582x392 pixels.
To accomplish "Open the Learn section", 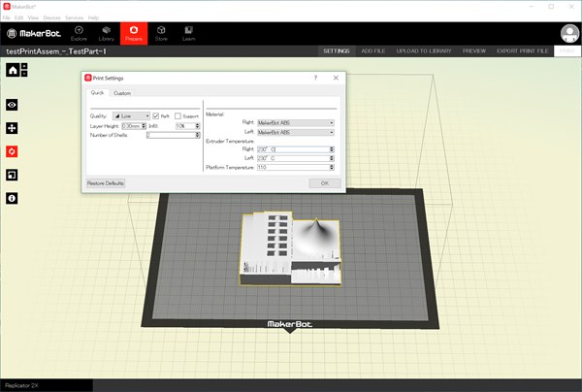I will [x=188, y=33].
